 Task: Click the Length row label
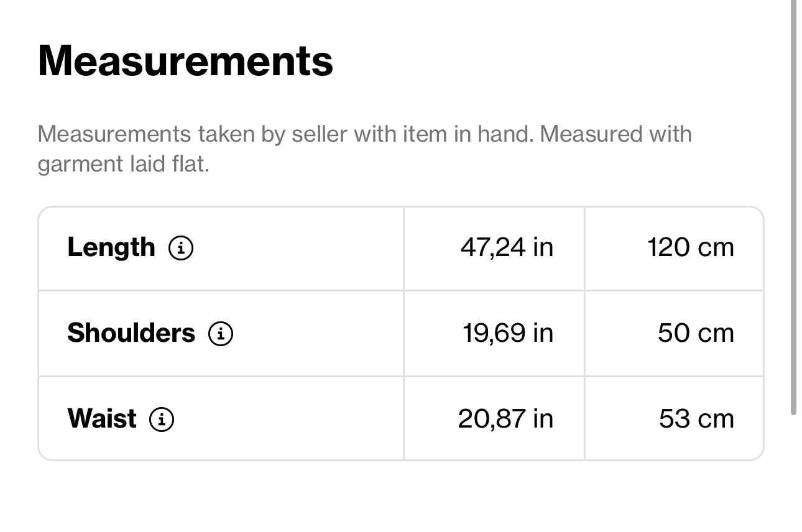111,247
